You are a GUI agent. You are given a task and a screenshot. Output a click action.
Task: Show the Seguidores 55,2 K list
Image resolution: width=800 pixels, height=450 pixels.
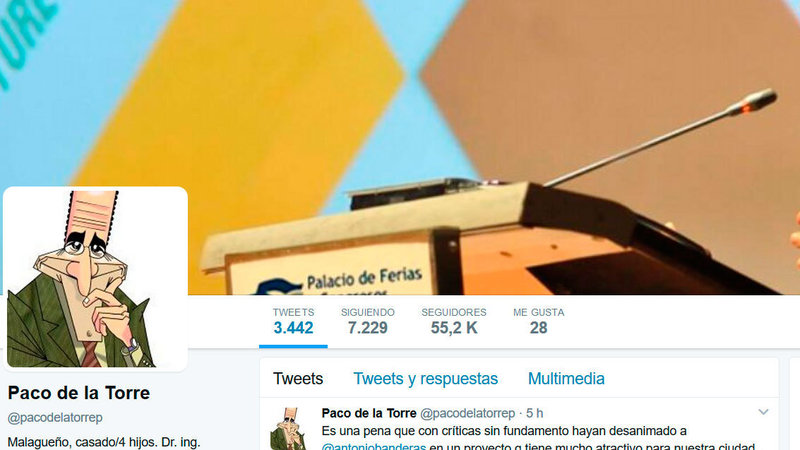click(x=454, y=321)
